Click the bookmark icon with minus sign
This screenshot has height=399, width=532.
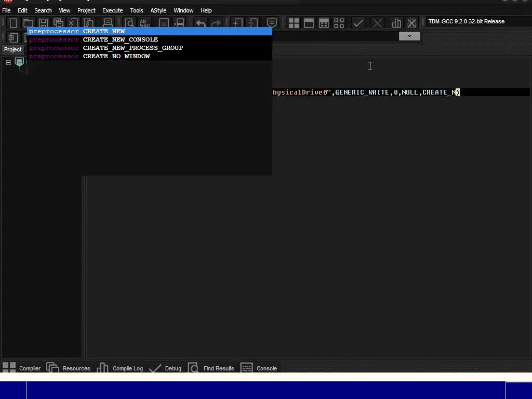(253, 23)
